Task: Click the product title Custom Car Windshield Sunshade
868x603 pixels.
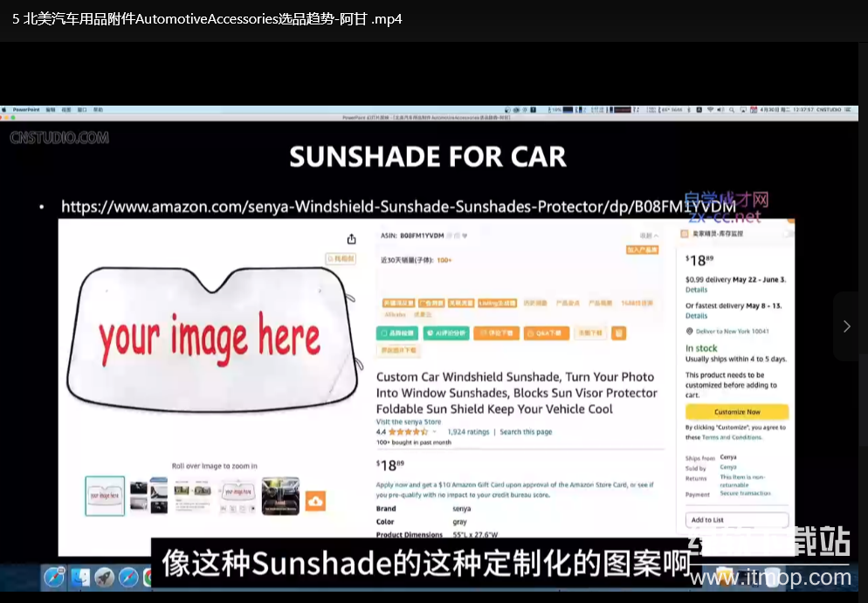Action: pyautogui.click(x=516, y=393)
